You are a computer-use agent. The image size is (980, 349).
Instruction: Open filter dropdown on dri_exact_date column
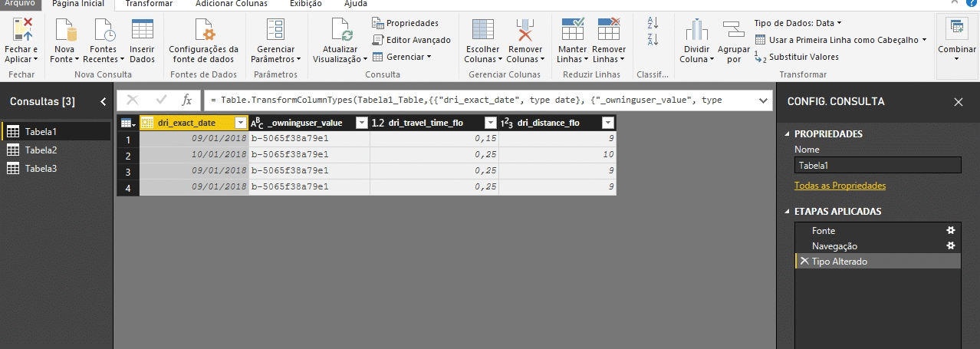point(241,123)
